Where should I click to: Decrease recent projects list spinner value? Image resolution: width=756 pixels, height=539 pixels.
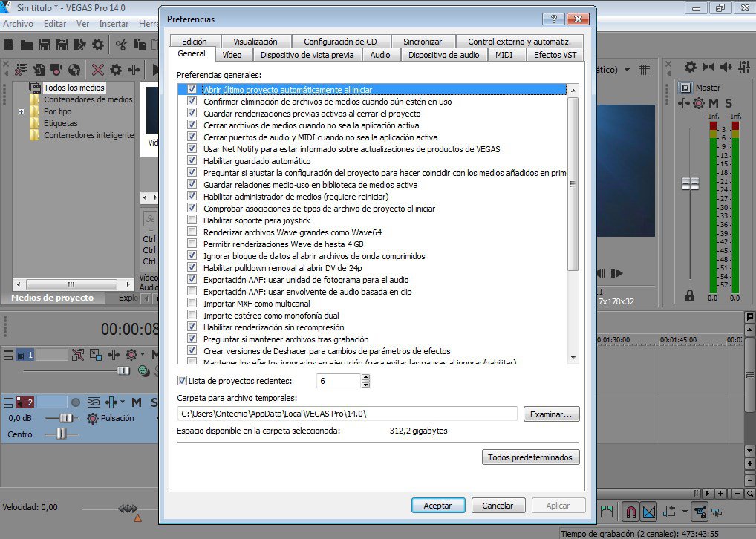click(x=365, y=385)
